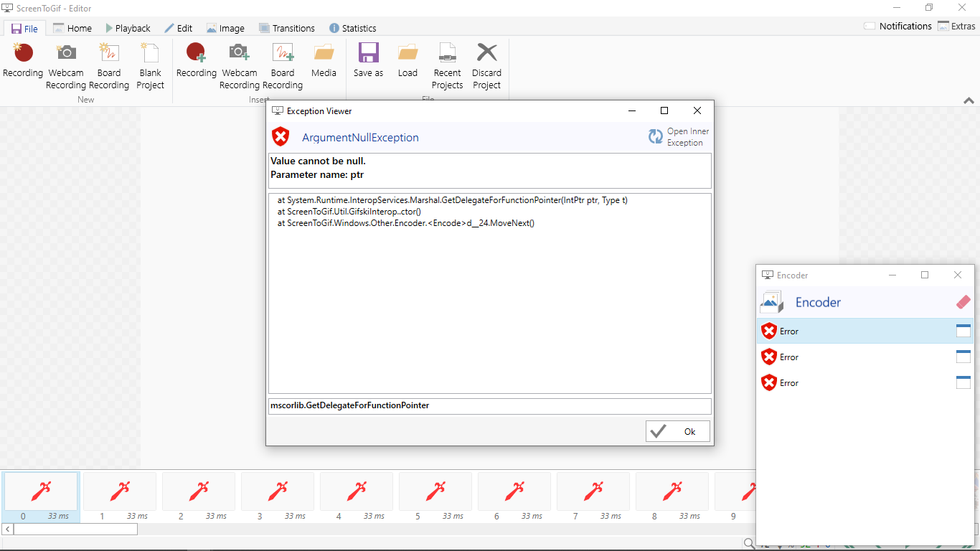The height and width of the screenshot is (551, 980).
Task: Click the zoom magnifier icon in the status bar
Action: coord(749,544)
